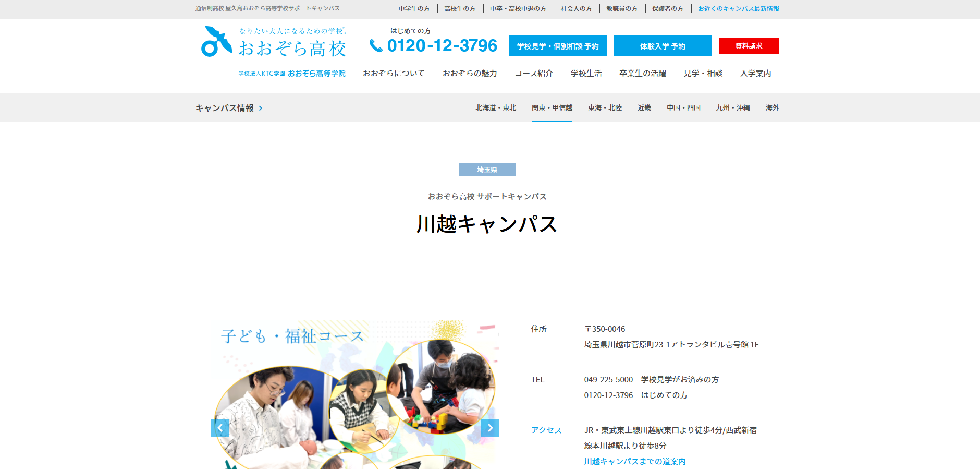Image resolution: width=980 pixels, height=469 pixels.
Task: Open お近くのキャンパス最新情報 link
Action: pyautogui.click(x=738, y=9)
